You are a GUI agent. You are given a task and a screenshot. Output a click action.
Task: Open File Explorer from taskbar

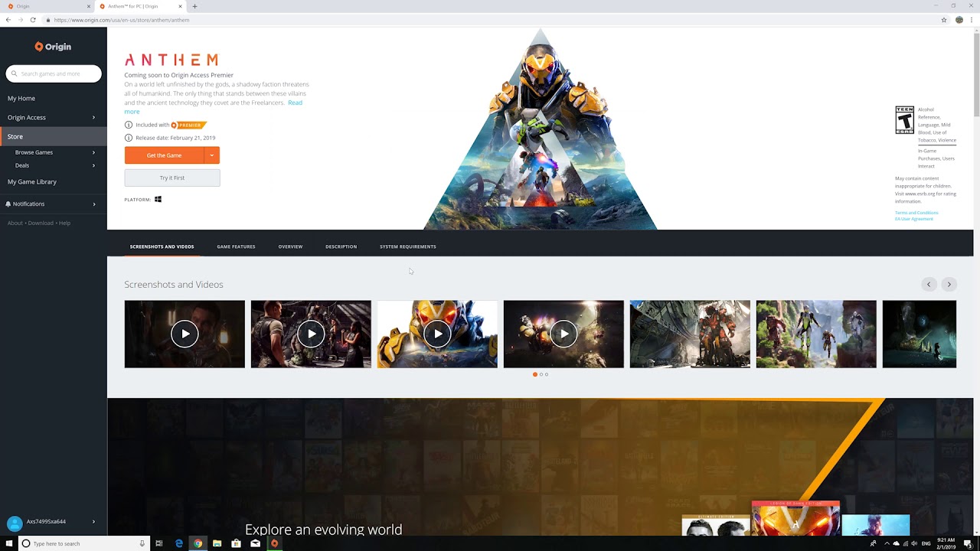tap(217, 543)
